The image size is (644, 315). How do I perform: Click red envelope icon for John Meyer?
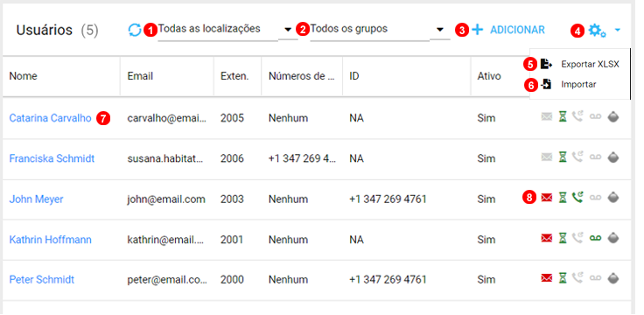point(546,198)
